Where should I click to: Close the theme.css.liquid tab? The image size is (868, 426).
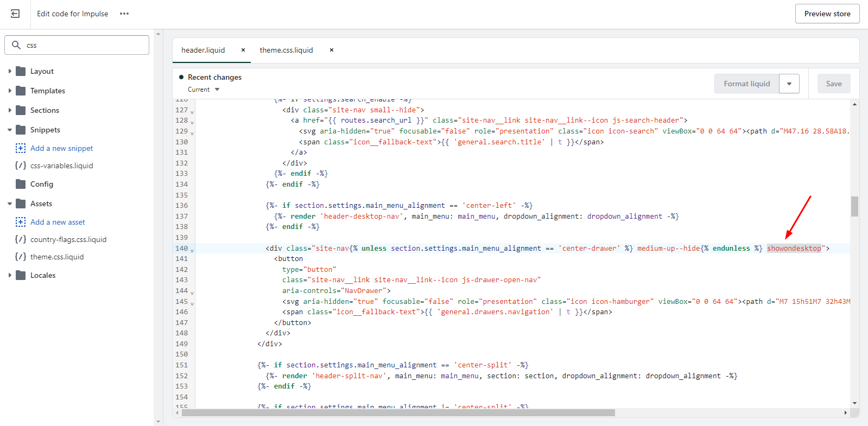point(332,50)
